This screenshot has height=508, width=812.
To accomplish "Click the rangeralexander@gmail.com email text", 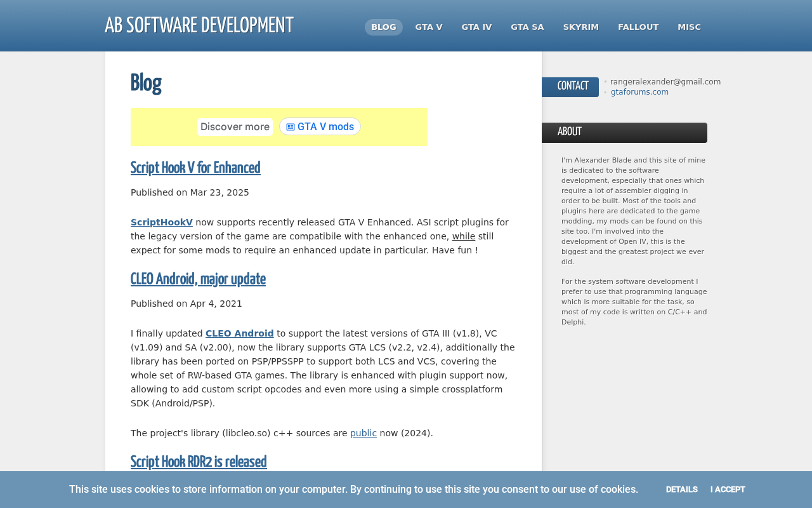I will click(x=665, y=82).
